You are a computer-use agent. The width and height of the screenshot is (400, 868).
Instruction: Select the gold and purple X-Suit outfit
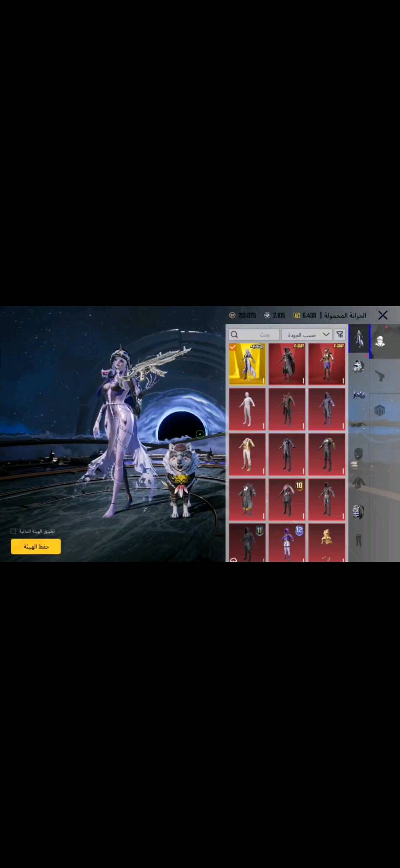(327, 364)
